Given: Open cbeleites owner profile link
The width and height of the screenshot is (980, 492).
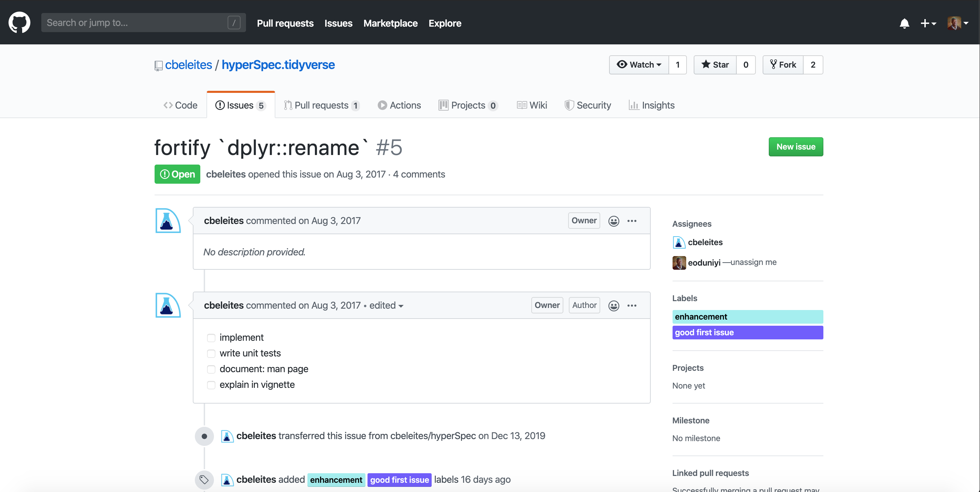Looking at the screenshot, I should tap(188, 65).
